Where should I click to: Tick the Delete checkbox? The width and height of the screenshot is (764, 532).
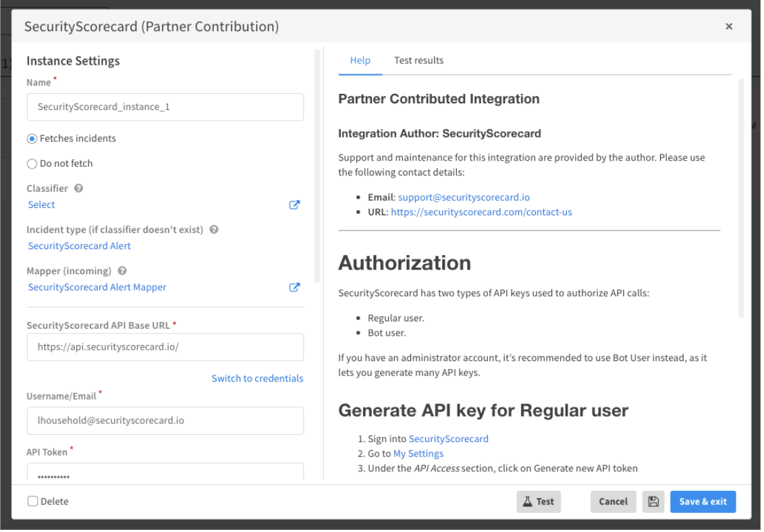point(32,503)
